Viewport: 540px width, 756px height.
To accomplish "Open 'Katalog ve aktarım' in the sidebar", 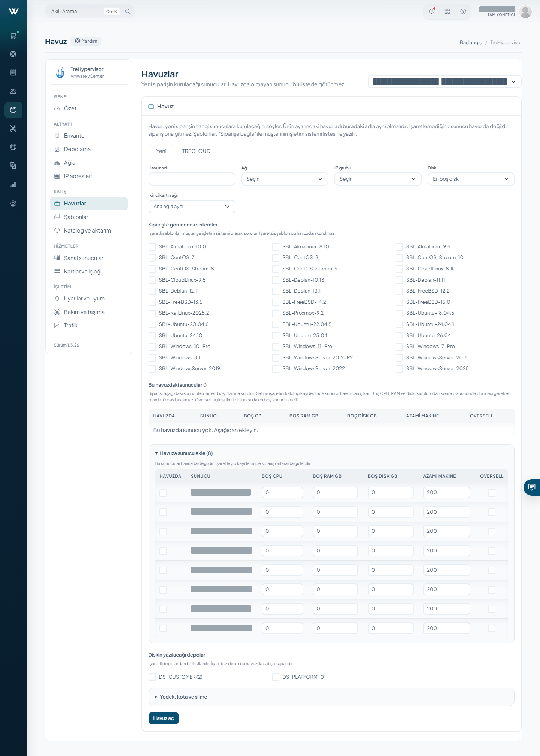I will 89,231.
